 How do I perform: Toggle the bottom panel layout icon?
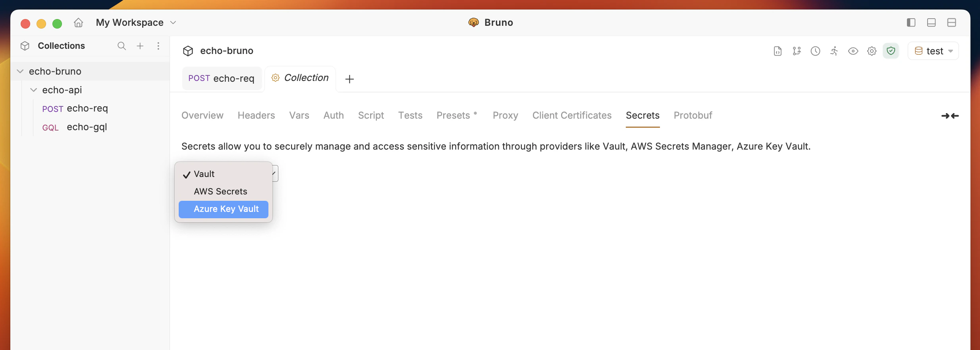932,23
